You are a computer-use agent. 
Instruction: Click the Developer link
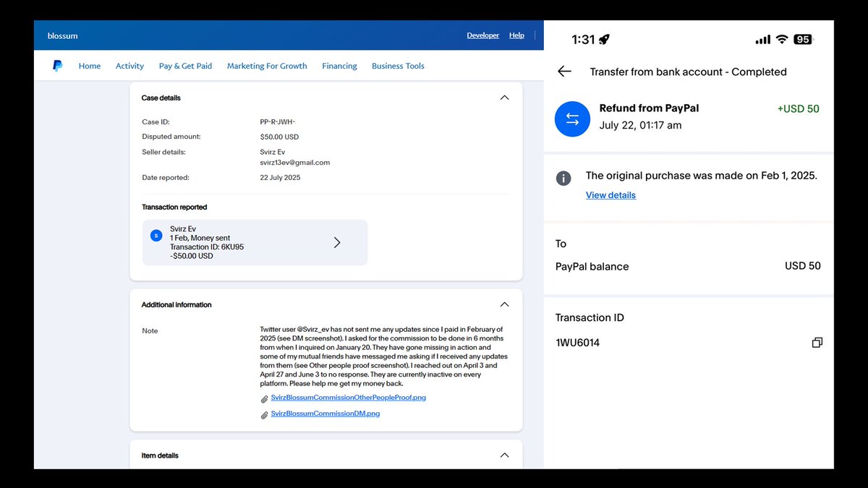click(483, 35)
